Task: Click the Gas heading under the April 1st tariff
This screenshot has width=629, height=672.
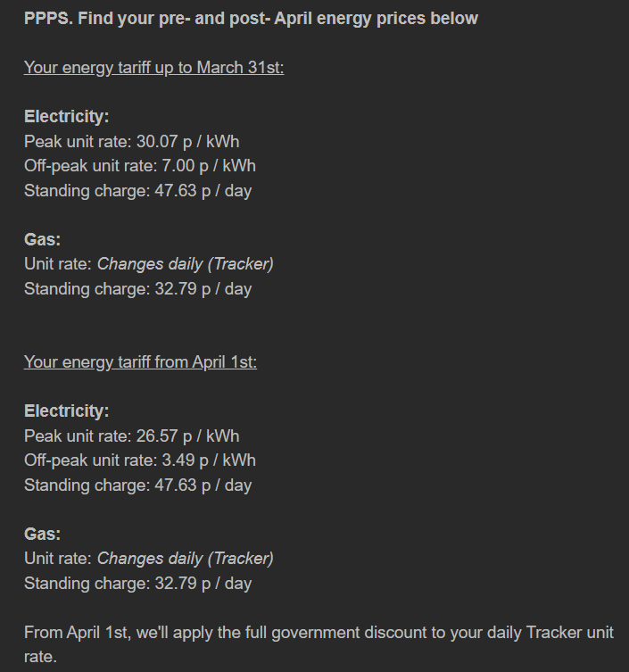Action: [x=43, y=535]
